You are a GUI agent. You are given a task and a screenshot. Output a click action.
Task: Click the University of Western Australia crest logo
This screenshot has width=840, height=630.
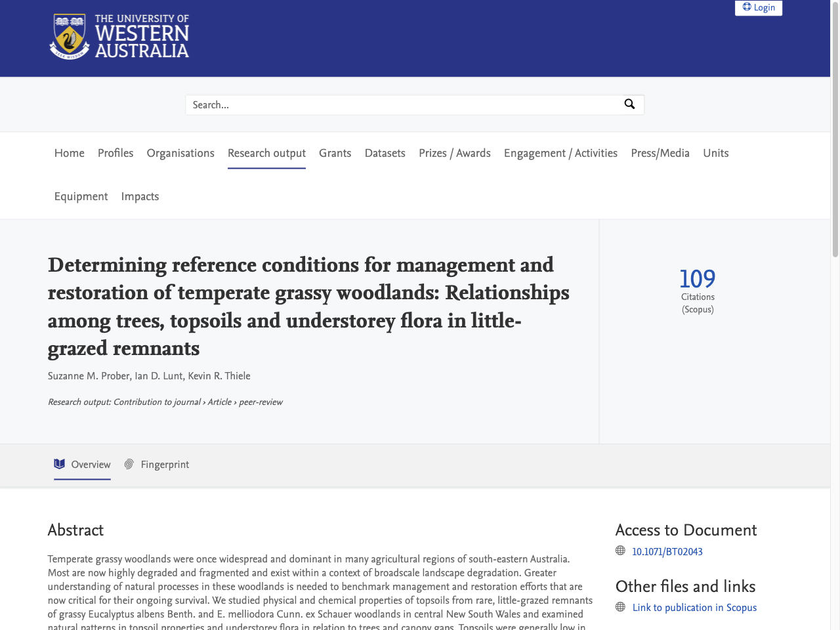coord(68,36)
